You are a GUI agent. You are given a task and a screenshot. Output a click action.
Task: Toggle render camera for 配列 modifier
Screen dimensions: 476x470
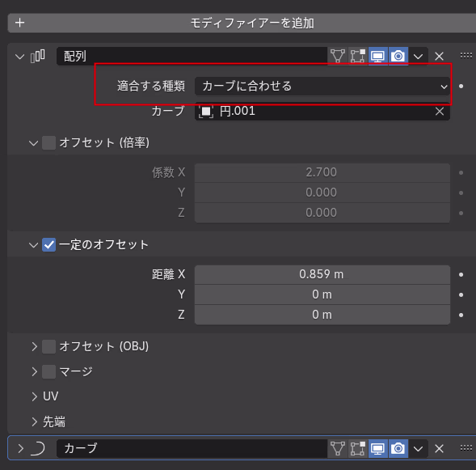[398, 56]
